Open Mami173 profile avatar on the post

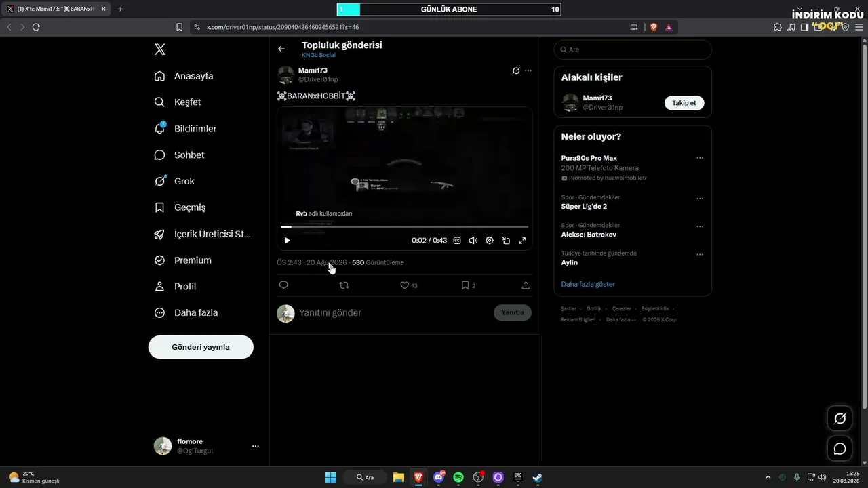(285, 75)
